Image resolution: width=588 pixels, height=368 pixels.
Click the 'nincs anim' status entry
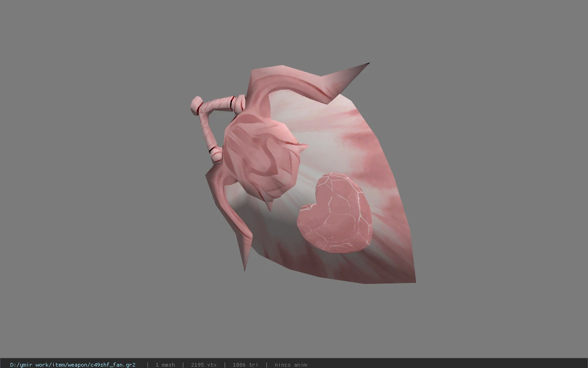[x=291, y=364]
